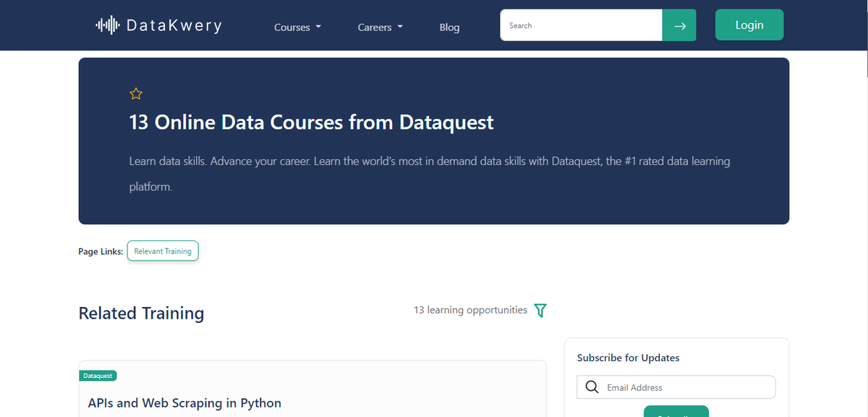Focus the Search text box
The width and height of the screenshot is (868, 417).
pyautogui.click(x=581, y=25)
